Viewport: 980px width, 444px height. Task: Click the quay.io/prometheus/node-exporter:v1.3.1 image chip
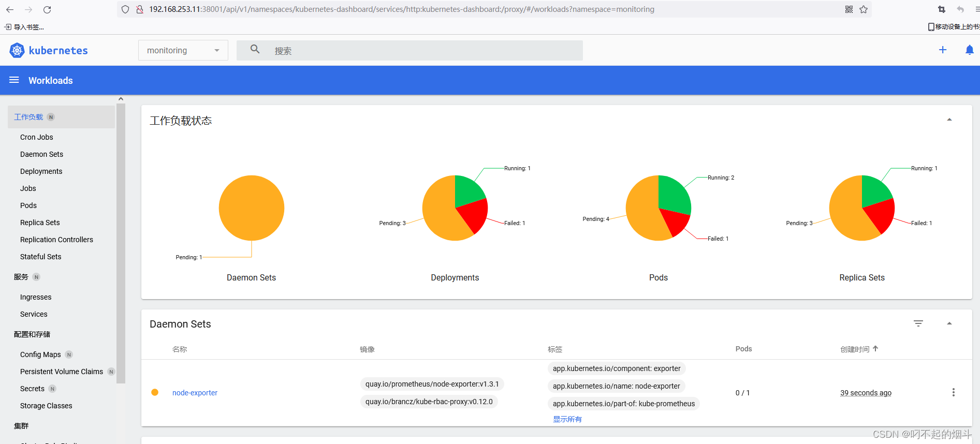pyautogui.click(x=432, y=384)
